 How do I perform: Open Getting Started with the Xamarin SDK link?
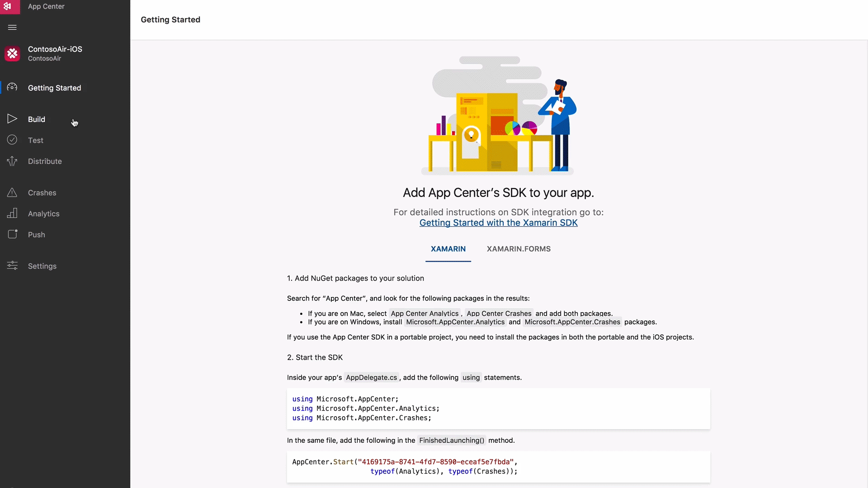[498, 222]
